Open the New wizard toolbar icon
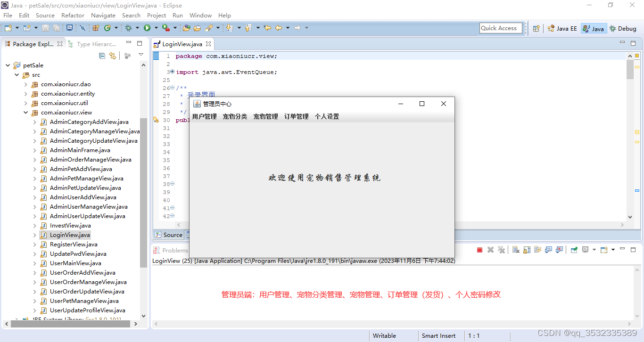644x342 pixels. [8, 28]
